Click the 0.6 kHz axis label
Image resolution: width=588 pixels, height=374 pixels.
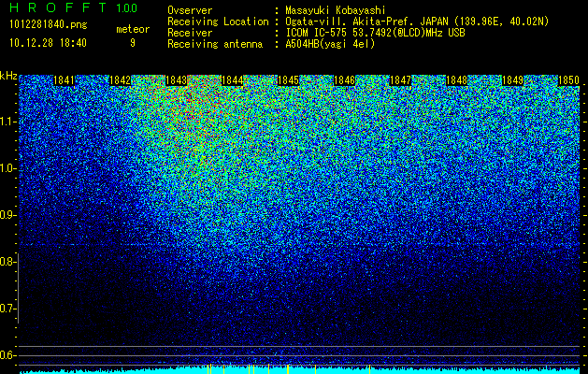click(7, 355)
